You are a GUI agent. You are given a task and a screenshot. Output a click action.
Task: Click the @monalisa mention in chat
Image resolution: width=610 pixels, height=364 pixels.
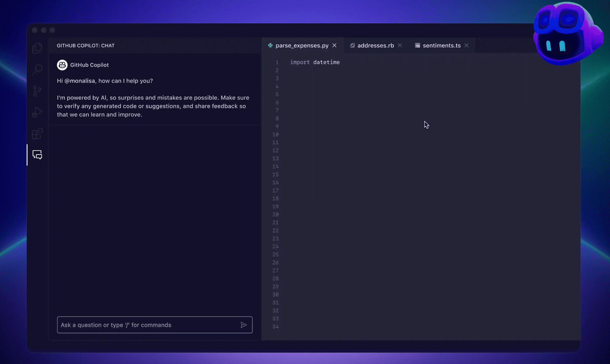[80, 81]
